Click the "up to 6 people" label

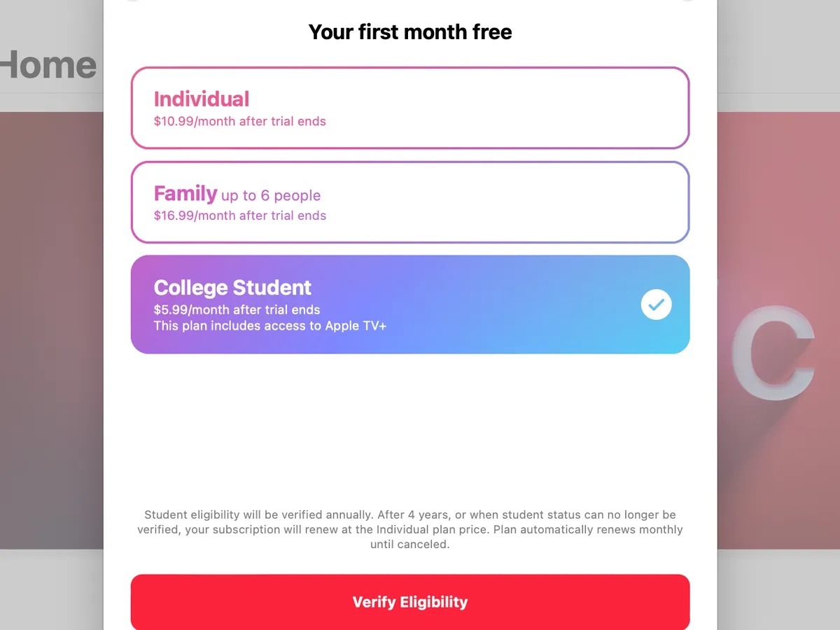[271, 195]
